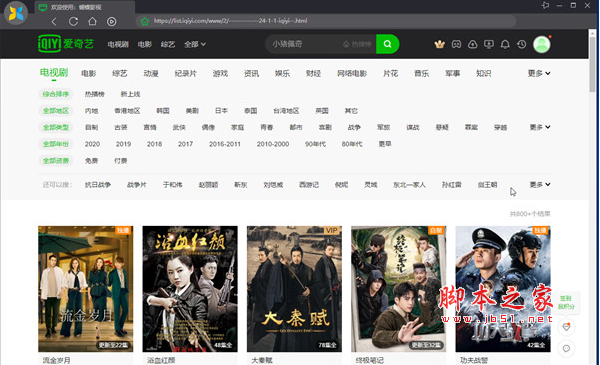Open notifications bell icon
This screenshot has height=365, width=600.
click(505, 44)
